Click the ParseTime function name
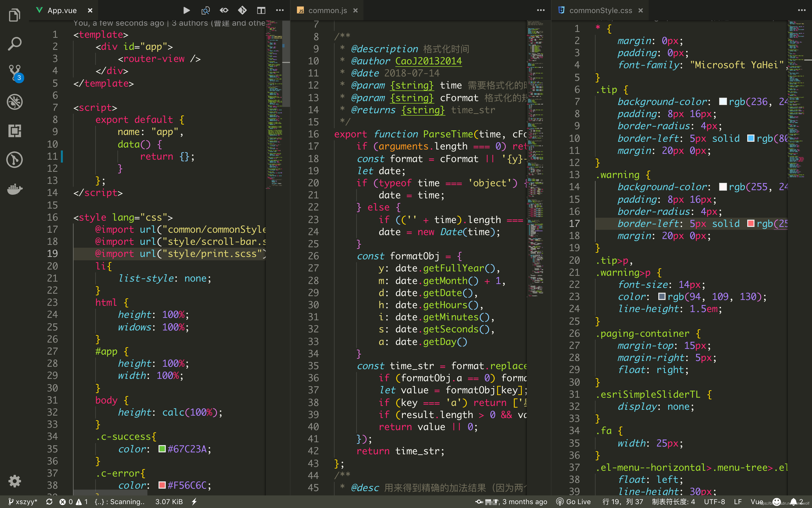The width and height of the screenshot is (812, 508). [x=448, y=134]
